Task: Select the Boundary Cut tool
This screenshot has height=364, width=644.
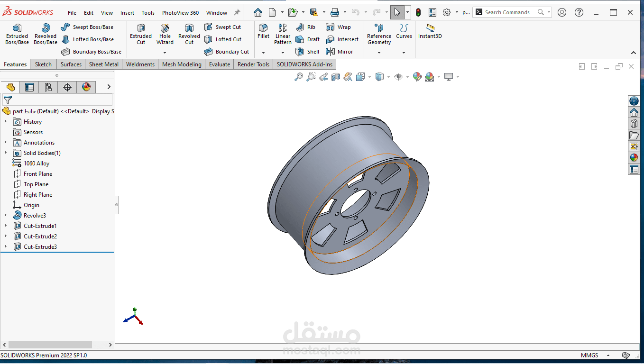Action: click(x=227, y=52)
